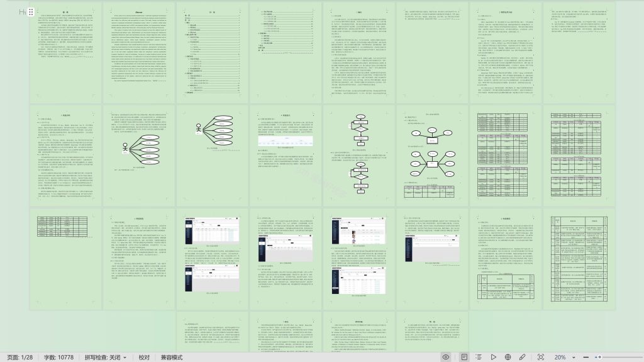Viewport: 644px width, 362px height.
Task: Adjust the zoom slider handle
Action: [599, 357]
